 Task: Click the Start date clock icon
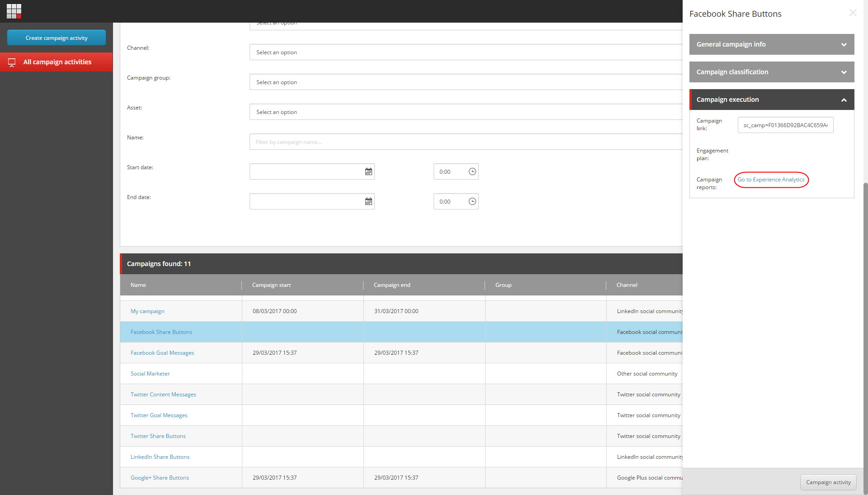(472, 172)
